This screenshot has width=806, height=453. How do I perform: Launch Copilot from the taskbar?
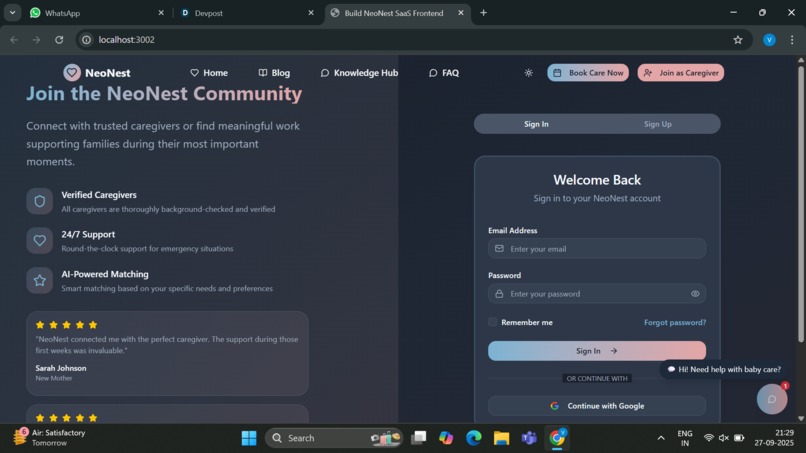click(446, 438)
